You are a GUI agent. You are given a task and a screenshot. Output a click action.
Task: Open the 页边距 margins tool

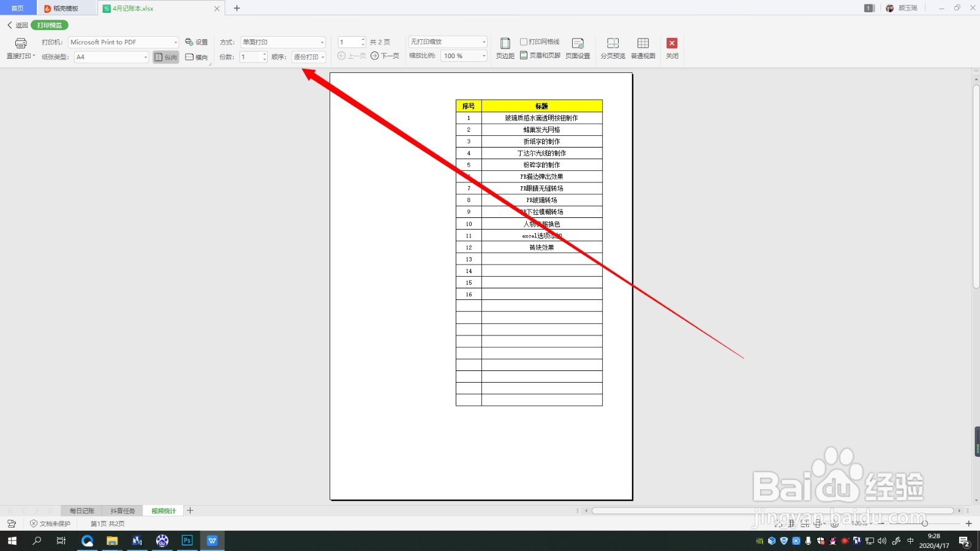click(505, 48)
